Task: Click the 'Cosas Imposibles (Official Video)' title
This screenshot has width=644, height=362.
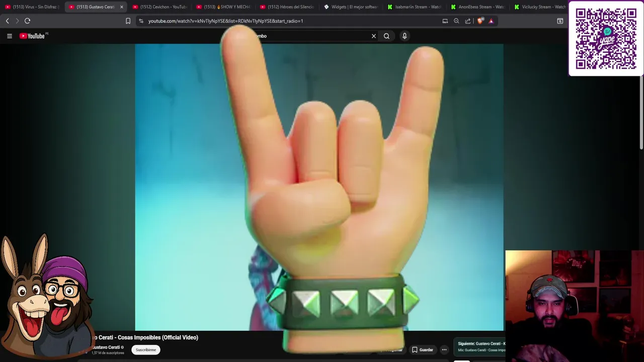Action: 158,337
